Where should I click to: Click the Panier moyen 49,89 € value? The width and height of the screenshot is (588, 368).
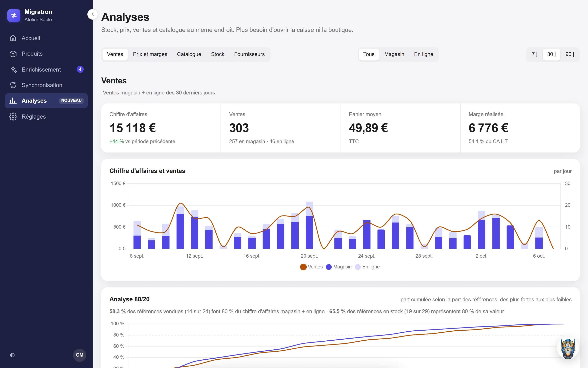[x=368, y=128]
